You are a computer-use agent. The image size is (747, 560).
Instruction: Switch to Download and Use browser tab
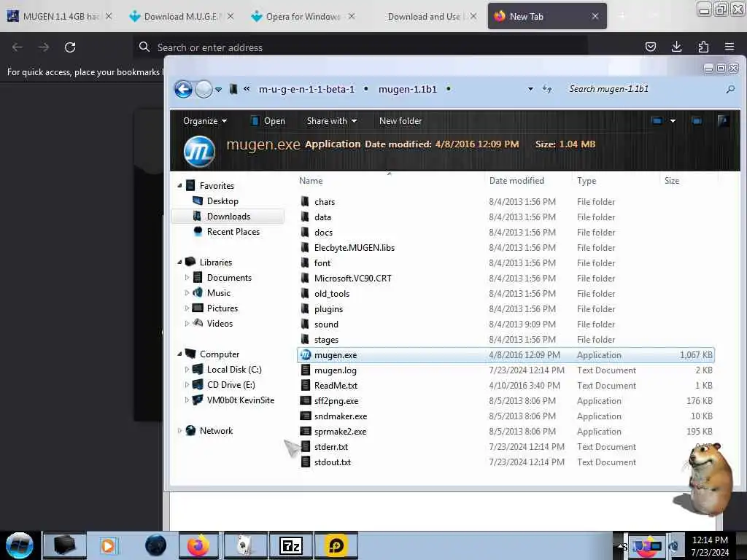[x=424, y=16]
